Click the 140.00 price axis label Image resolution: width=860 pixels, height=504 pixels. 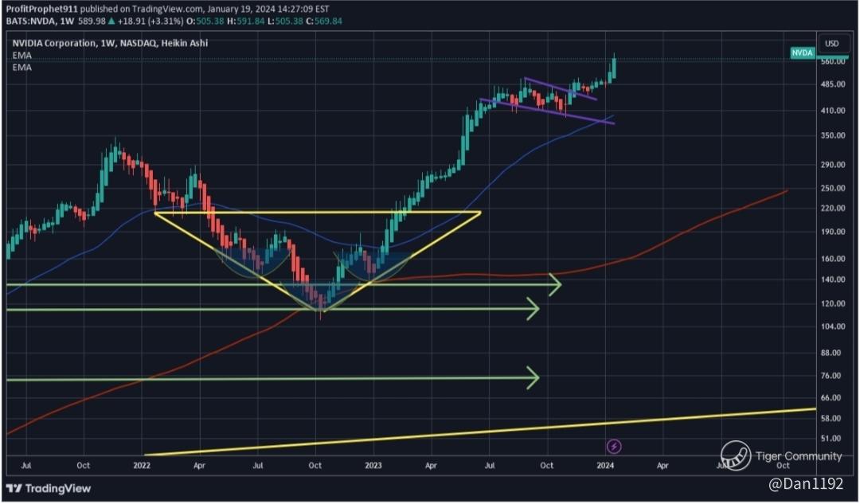(x=833, y=279)
